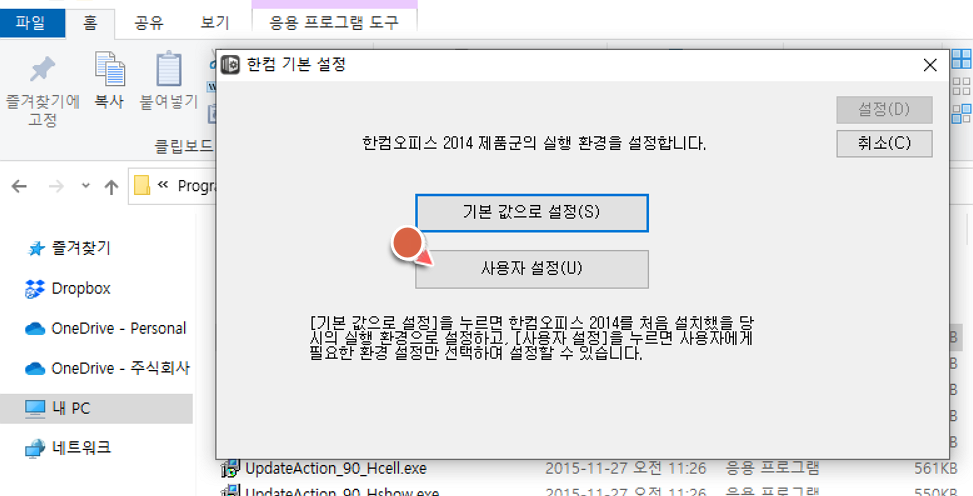The width and height of the screenshot is (973, 496).
Task: Click the Dropbox logo icon
Action: pos(35,289)
